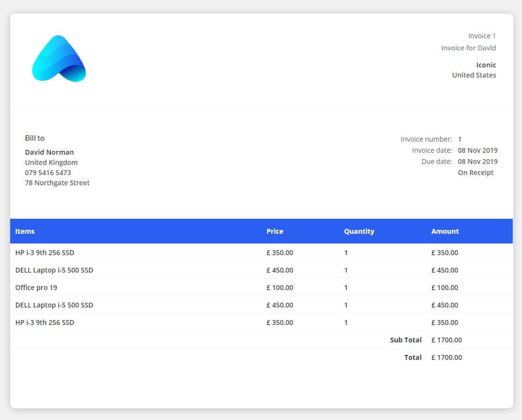
Task: Click the 78 Northgate Street address line
Action: coord(57,182)
